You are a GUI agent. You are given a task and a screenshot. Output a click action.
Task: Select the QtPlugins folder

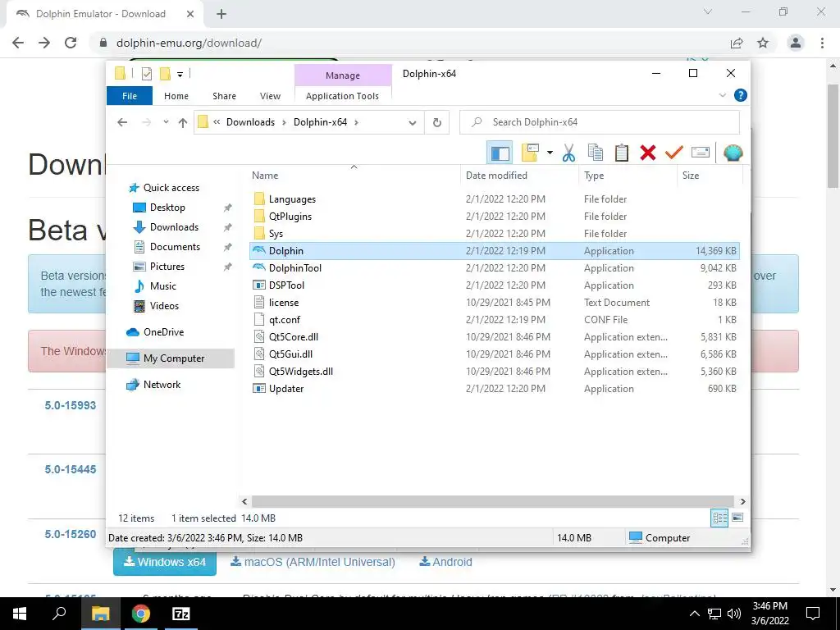(495, 217)
